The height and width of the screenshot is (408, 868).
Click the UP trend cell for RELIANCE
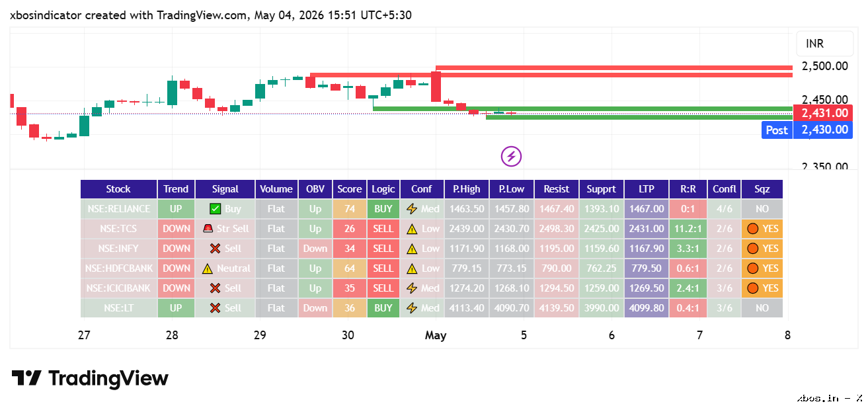coord(176,209)
